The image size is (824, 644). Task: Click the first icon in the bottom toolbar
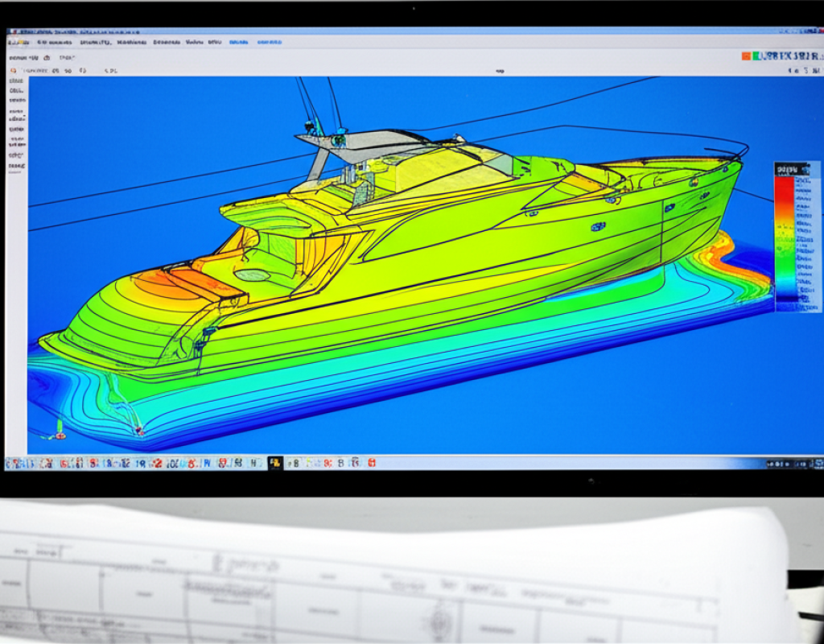pyautogui.click(x=10, y=464)
